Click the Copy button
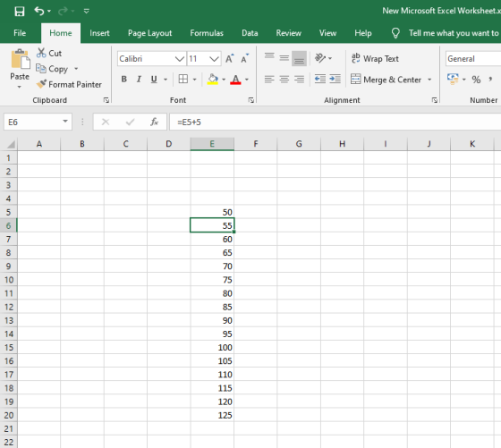 click(x=52, y=69)
